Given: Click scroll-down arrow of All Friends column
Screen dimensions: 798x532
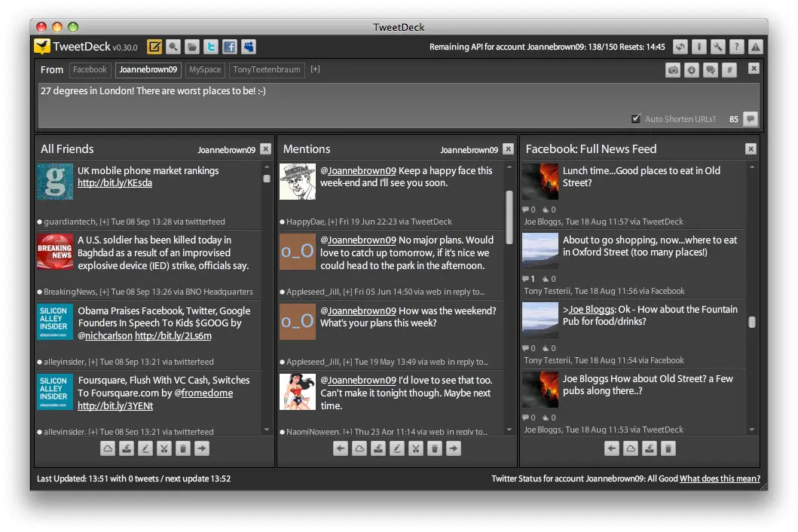Looking at the screenshot, I should [267, 430].
